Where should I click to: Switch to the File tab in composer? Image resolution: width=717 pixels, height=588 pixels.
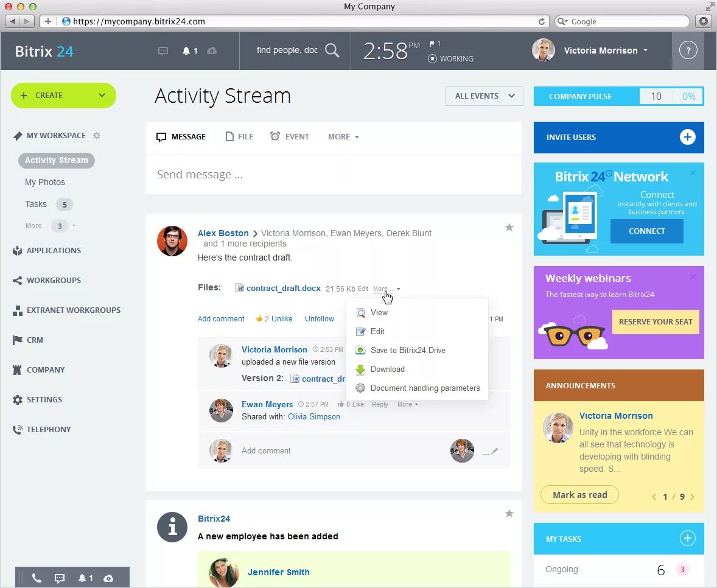pyautogui.click(x=239, y=137)
